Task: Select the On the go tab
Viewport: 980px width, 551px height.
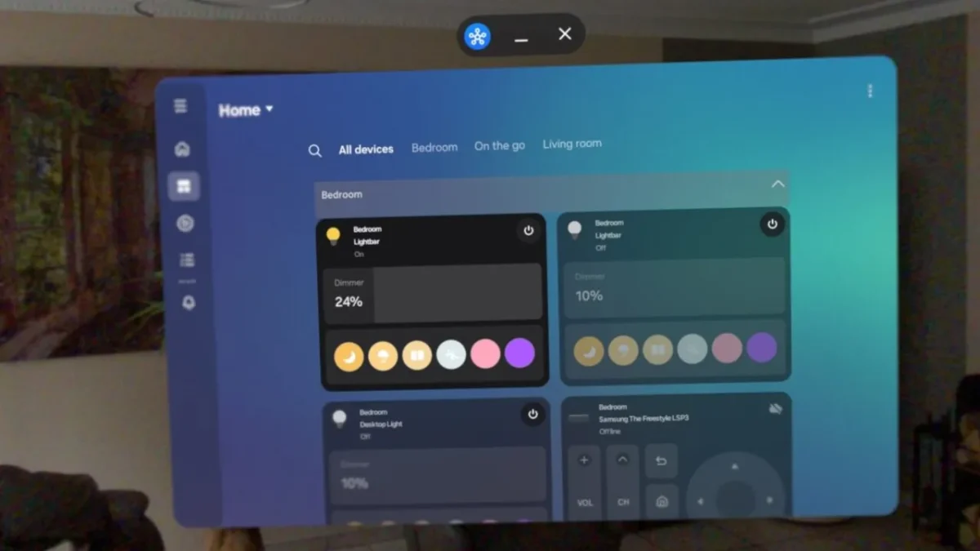Action: click(x=499, y=145)
